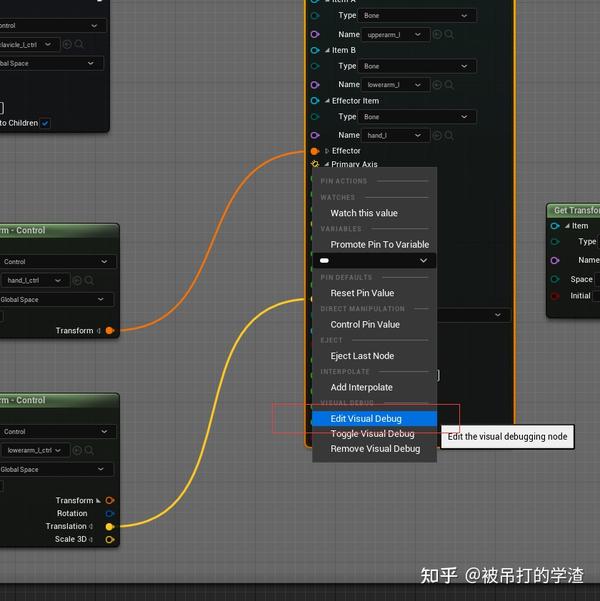
Task: Click the yellow Translation output pin
Action: click(110, 527)
